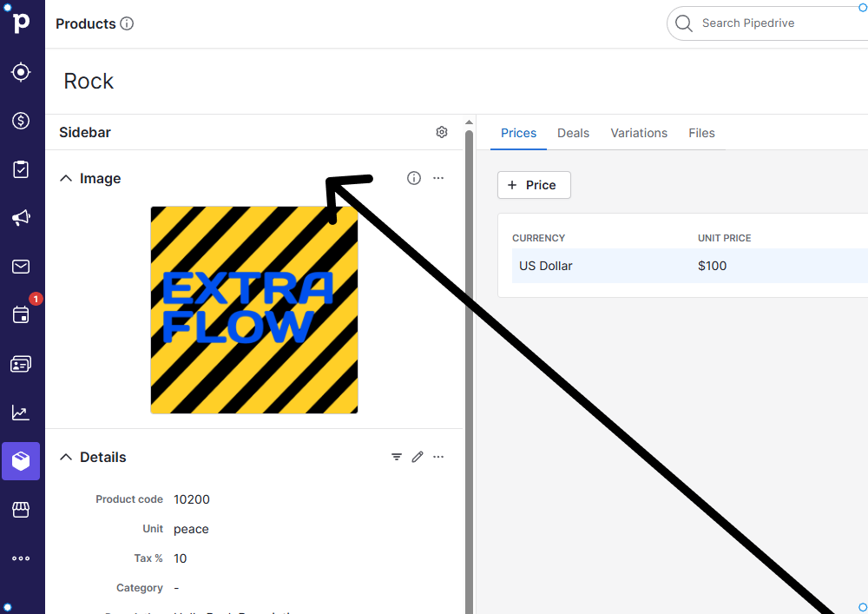868x614 pixels.
Task: Open Marketplace via the storefront icon
Action: tap(22, 510)
